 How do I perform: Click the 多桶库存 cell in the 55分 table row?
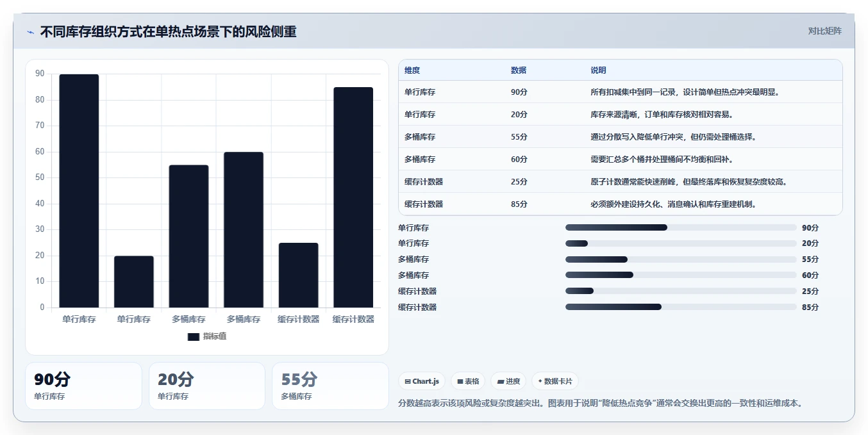(420, 137)
